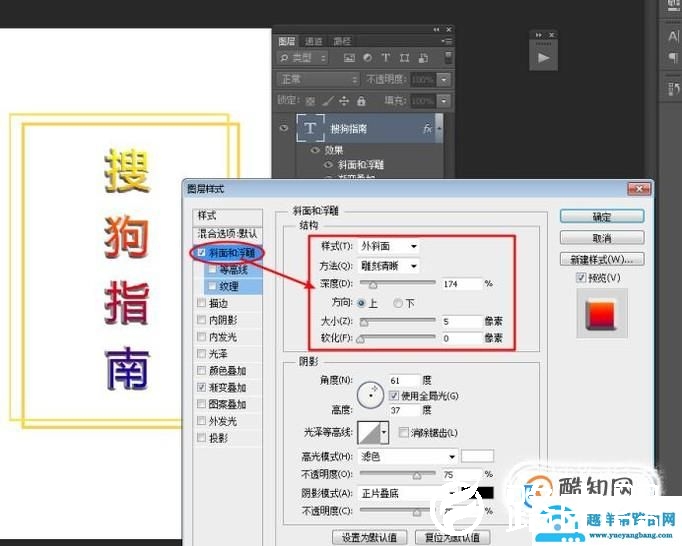Click the type layer filter icon
The height and width of the screenshot is (546, 682).
pyautogui.click(x=386, y=58)
